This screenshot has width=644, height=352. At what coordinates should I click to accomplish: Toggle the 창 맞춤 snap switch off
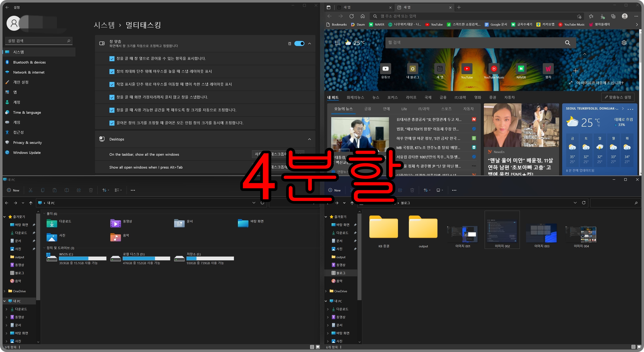(x=299, y=43)
